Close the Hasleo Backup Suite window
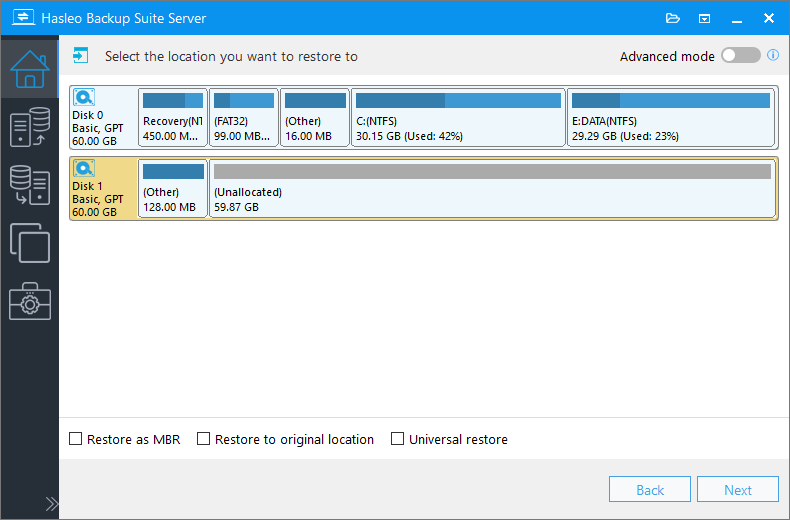Image resolution: width=790 pixels, height=520 pixels. (768, 18)
